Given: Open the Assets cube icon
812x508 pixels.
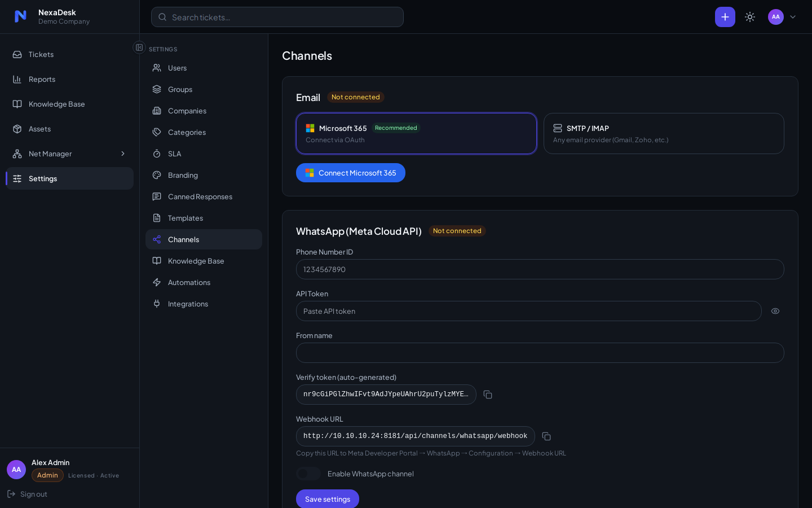Looking at the screenshot, I should point(17,129).
